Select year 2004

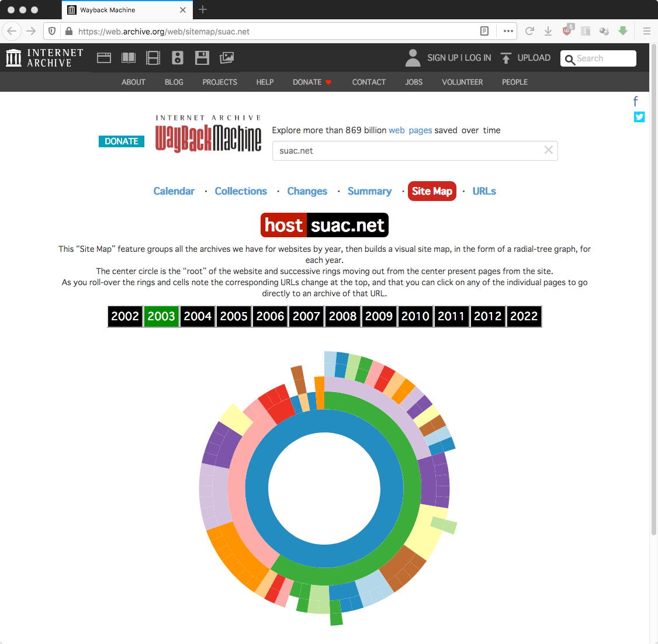click(198, 316)
